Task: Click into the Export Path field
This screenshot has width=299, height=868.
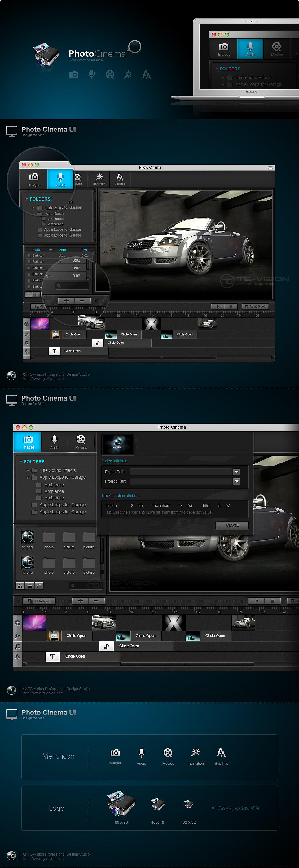Action: [x=181, y=472]
